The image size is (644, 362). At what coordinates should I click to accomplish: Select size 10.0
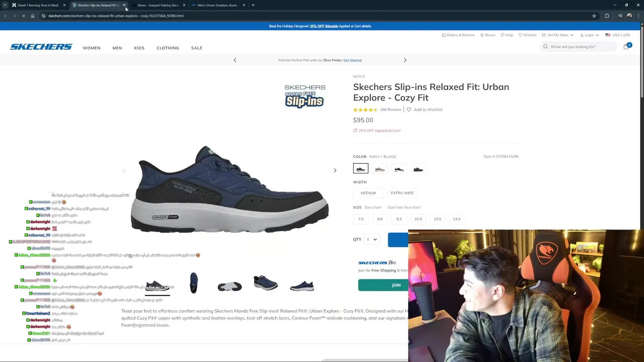(x=418, y=219)
